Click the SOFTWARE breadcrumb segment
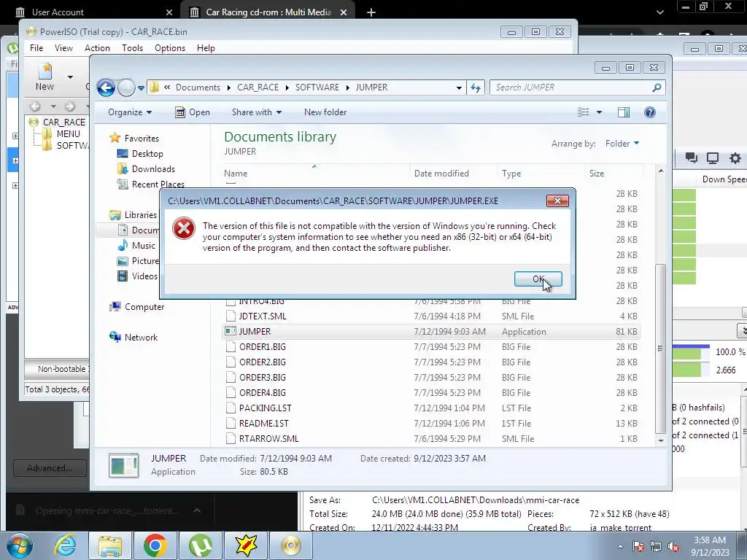Image resolution: width=747 pixels, height=560 pixels. point(317,87)
